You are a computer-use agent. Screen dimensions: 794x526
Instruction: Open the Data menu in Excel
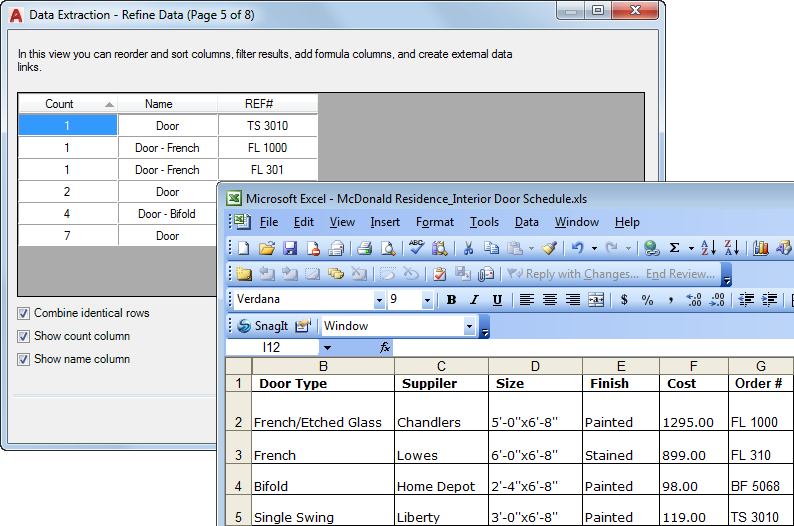click(x=526, y=222)
